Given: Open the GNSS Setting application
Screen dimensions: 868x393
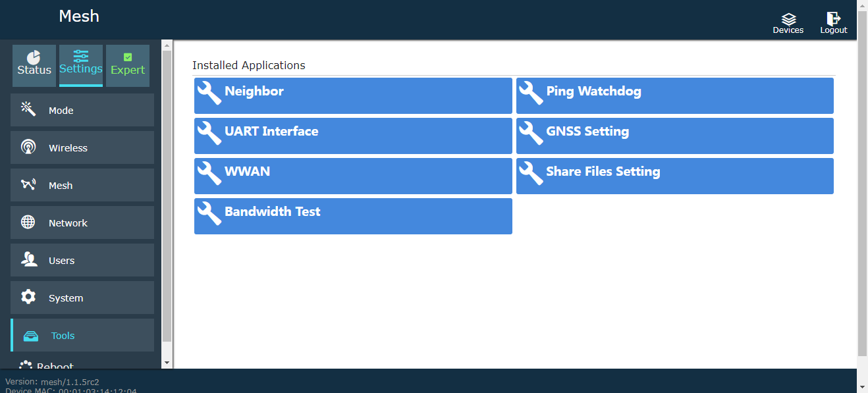Looking at the screenshot, I should [x=674, y=136].
